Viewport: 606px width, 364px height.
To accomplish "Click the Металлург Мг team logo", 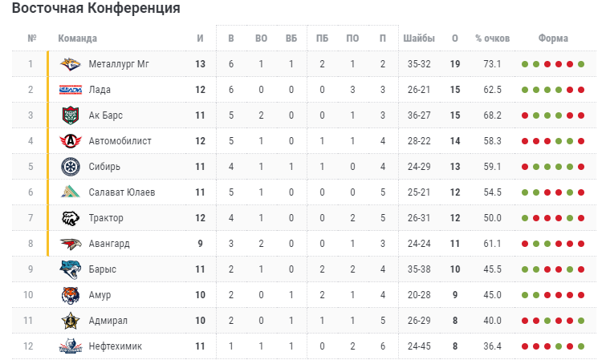I will [x=71, y=64].
